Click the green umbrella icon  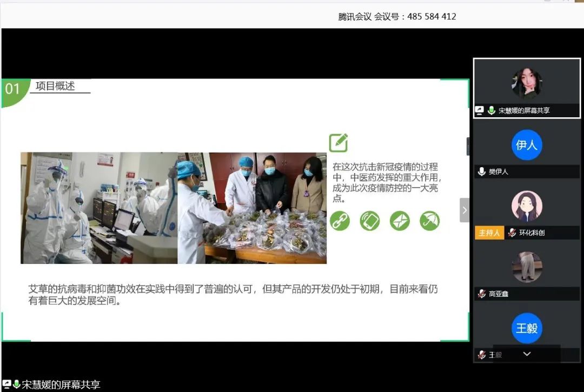[x=429, y=221]
